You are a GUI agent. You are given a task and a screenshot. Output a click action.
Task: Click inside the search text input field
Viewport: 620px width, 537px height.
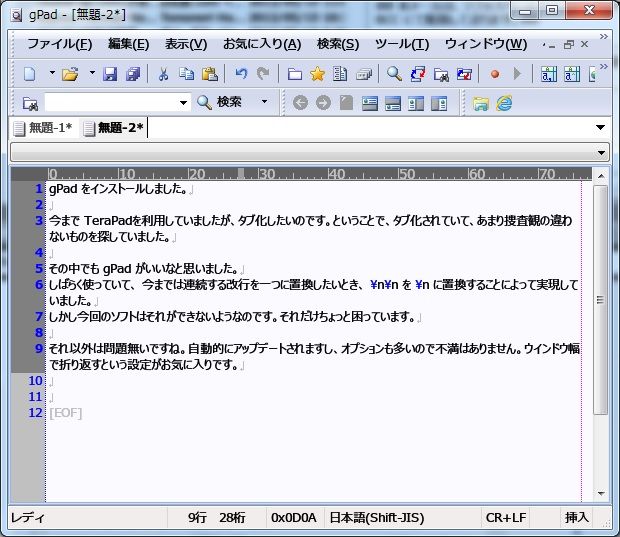(110, 102)
